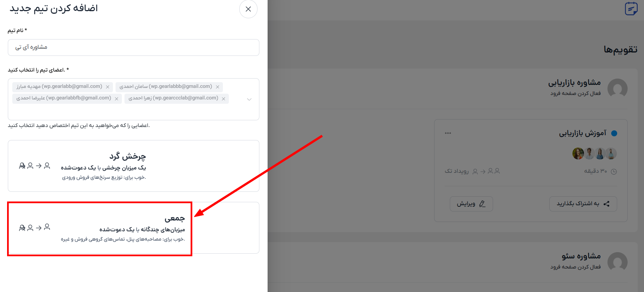Expand the team members dropdown
Viewport: 644px width, 292px height.
point(249,99)
